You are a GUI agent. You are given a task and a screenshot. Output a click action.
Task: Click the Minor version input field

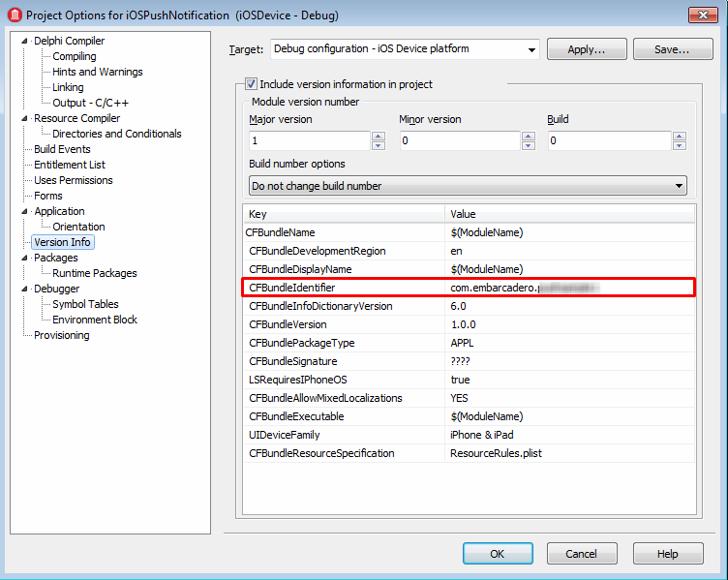click(460, 140)
